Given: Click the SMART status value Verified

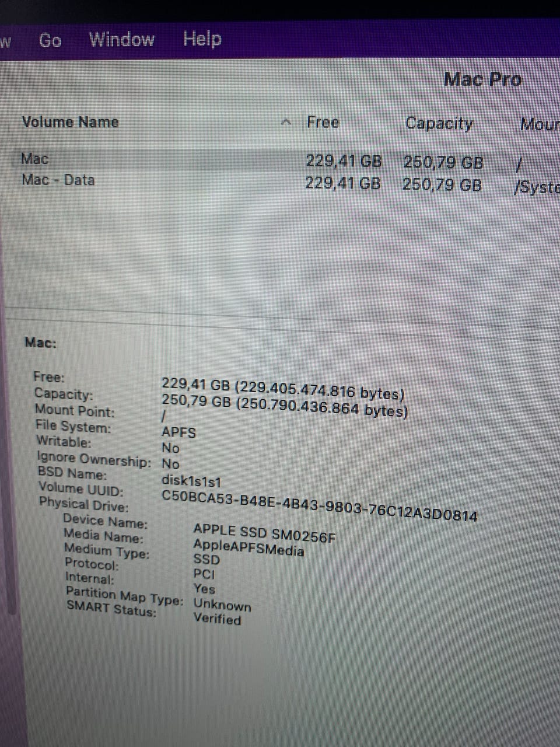Looking at the screenshot, I should coord(217,619).
